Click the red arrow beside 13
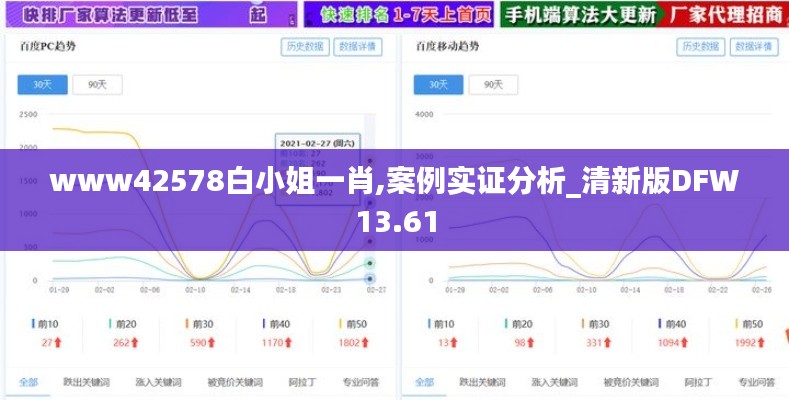The image size is (789, 400). [454, 343]
